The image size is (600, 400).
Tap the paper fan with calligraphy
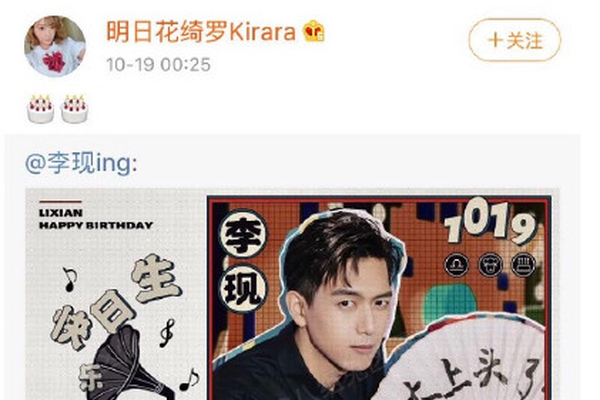[463, 358]
